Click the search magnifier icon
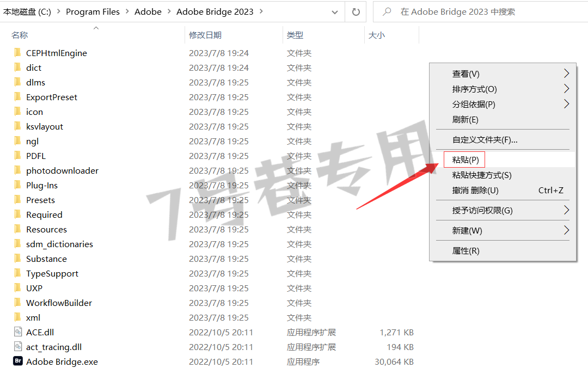 (x=387, y=12)
